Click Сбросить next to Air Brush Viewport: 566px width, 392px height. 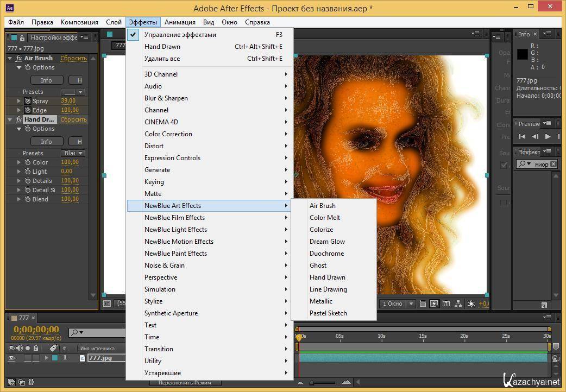click(x=73, y=58)
